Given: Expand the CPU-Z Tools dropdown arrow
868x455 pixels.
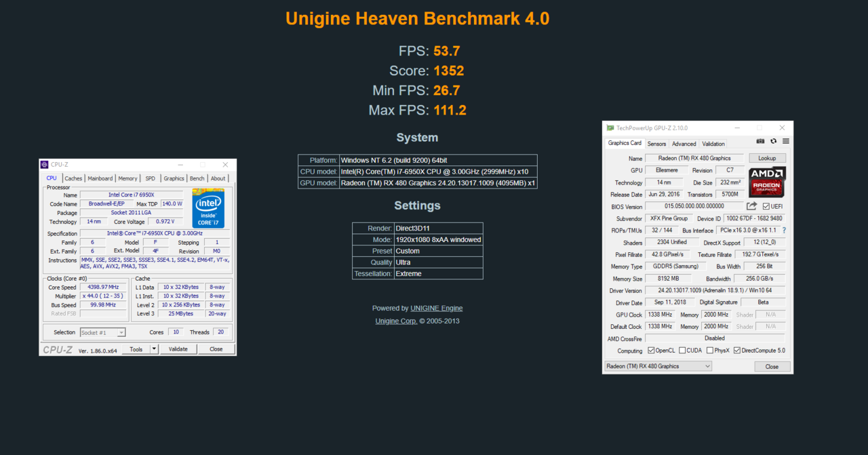Looking at the screenshot, I should tap(154, 349).
